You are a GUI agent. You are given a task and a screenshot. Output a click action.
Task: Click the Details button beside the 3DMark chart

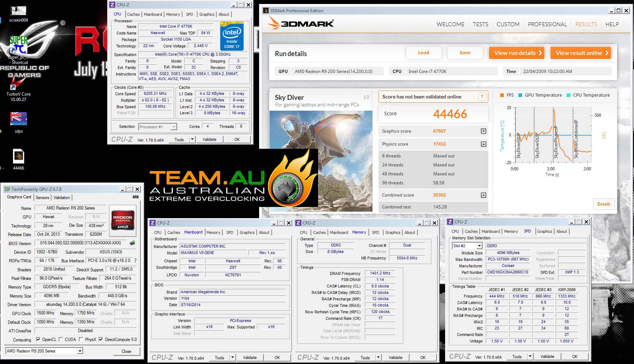(x=604, y=204)
